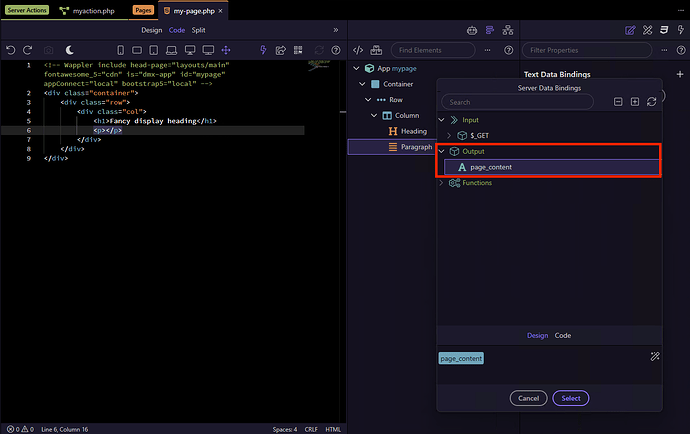Screen dimensions: 690x434
Task: Collapse the Container tree node
Action: 362,84
